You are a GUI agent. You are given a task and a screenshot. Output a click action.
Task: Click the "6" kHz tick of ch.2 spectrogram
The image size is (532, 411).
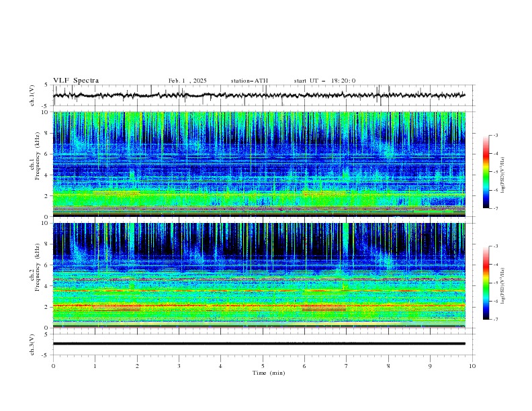(x=48, y=265)
